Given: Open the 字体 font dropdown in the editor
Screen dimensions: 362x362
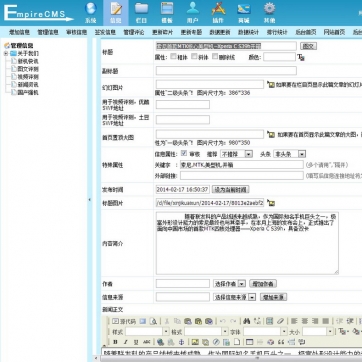Looking at the screenshot, I should click(265, 332).
